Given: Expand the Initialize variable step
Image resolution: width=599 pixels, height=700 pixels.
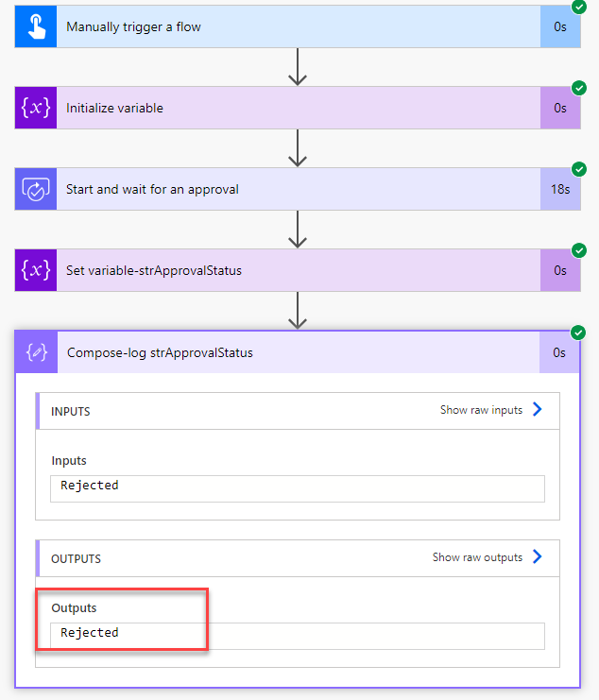Looking at the screenshot, I should [x=283, y=108].
